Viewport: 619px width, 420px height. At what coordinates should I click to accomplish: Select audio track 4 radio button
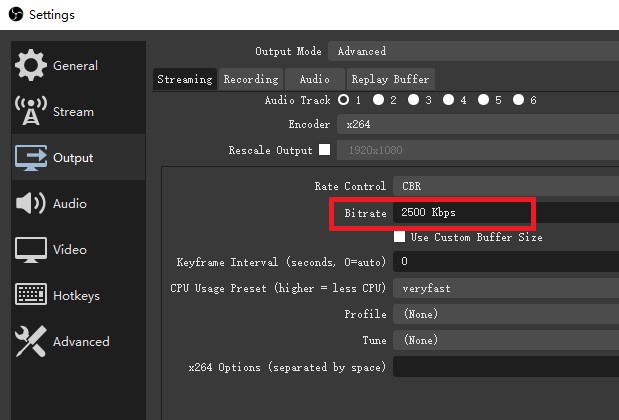[x=448, y=100]
